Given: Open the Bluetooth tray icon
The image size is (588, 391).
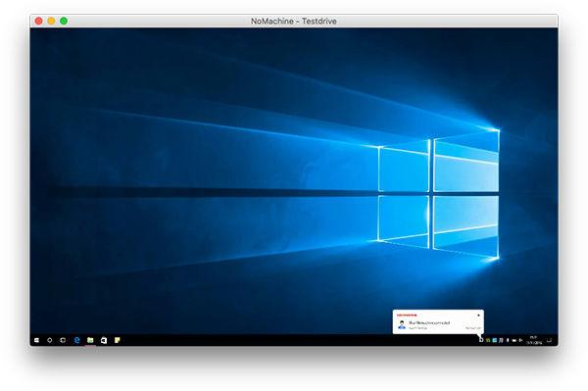Looking at the screenshot, I should [508, 340].
